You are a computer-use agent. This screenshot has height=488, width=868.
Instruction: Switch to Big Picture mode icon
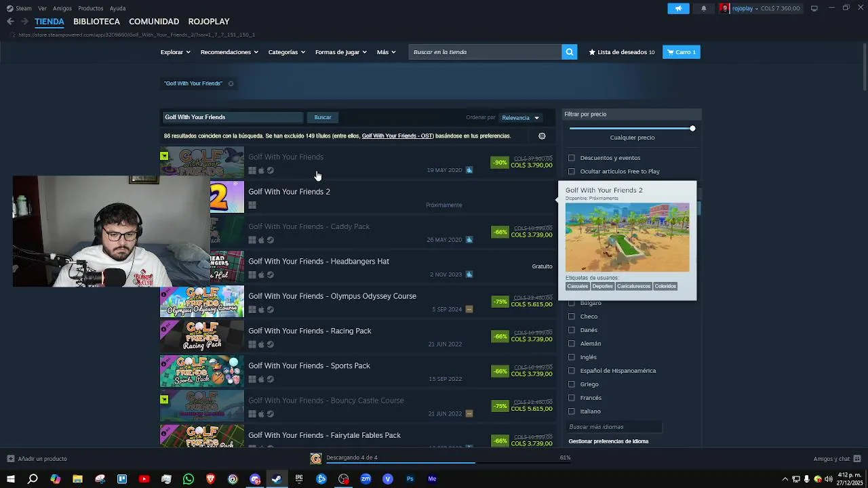click(814, 8)
